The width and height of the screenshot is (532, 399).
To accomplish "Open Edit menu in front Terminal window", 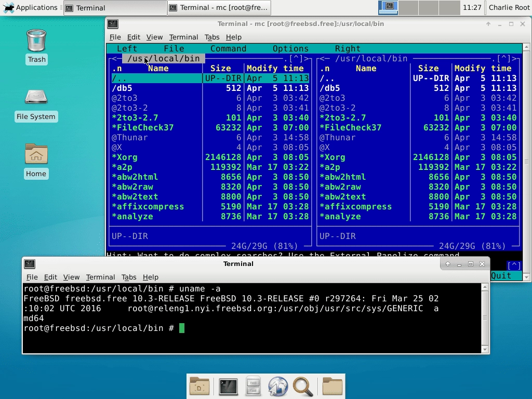I will [50, 277].
